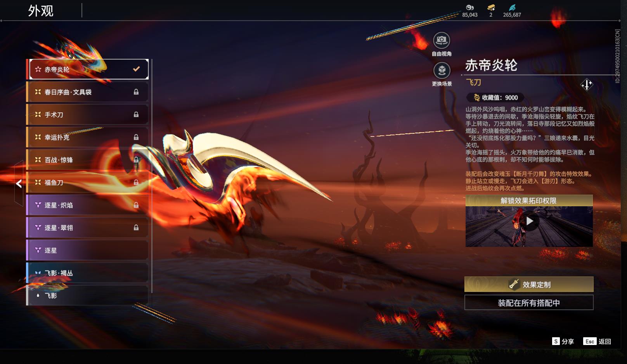
Task: Click the 自由视角 camera icon
Action: (442, 40)
